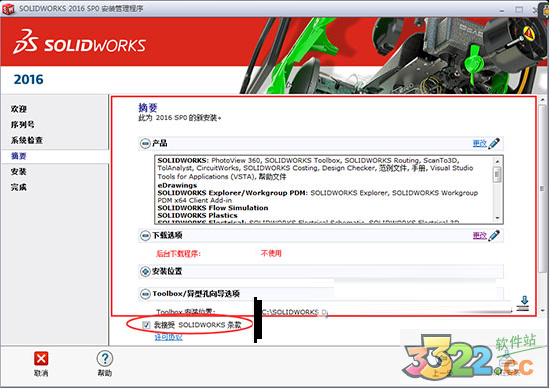The image size is (550, 389).
Task: Click the pencil icon next to Products change
Action: point(494,143)
